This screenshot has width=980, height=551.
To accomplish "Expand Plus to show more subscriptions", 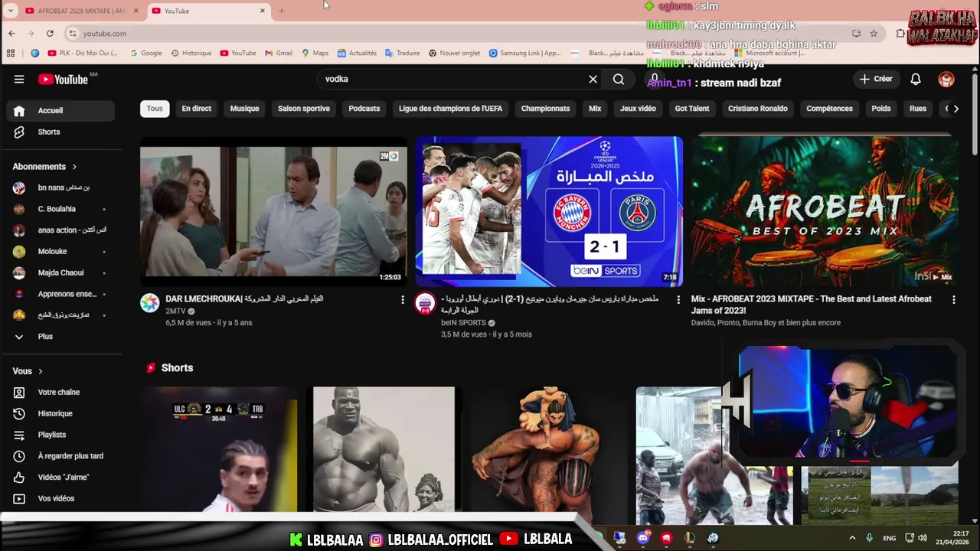I will (x=60, y=336).
